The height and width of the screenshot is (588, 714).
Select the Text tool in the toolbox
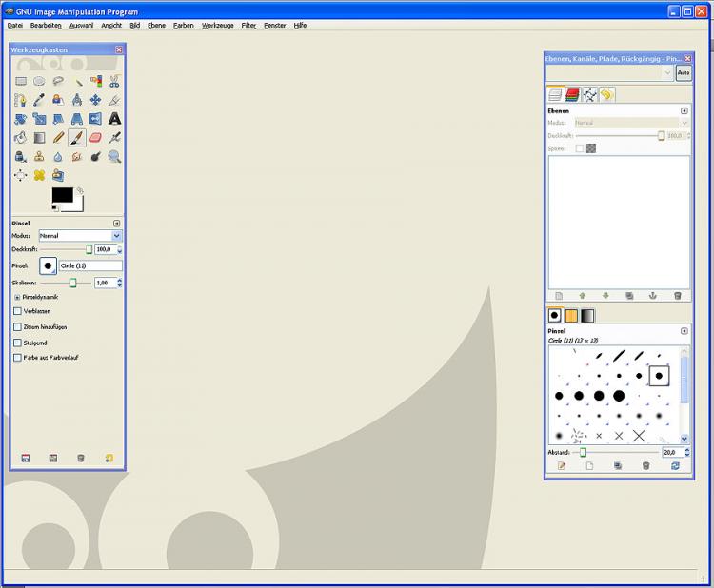(x=114, y=119)
